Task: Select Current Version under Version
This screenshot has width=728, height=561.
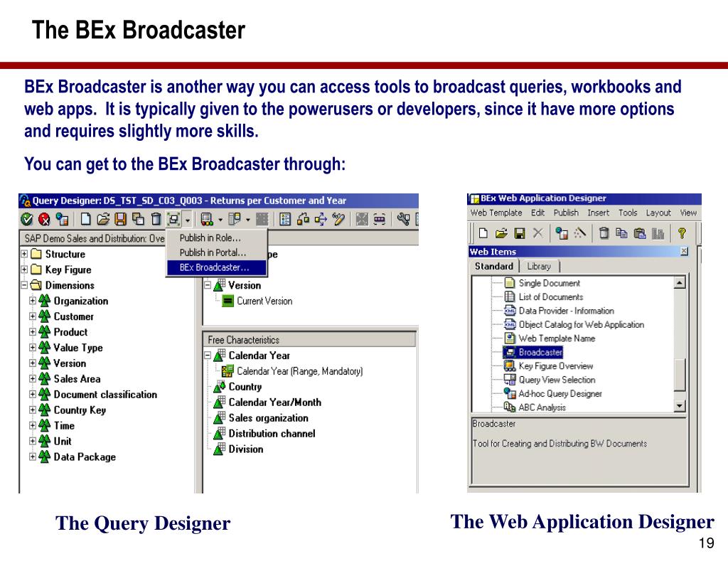Action: click(264, 301)
